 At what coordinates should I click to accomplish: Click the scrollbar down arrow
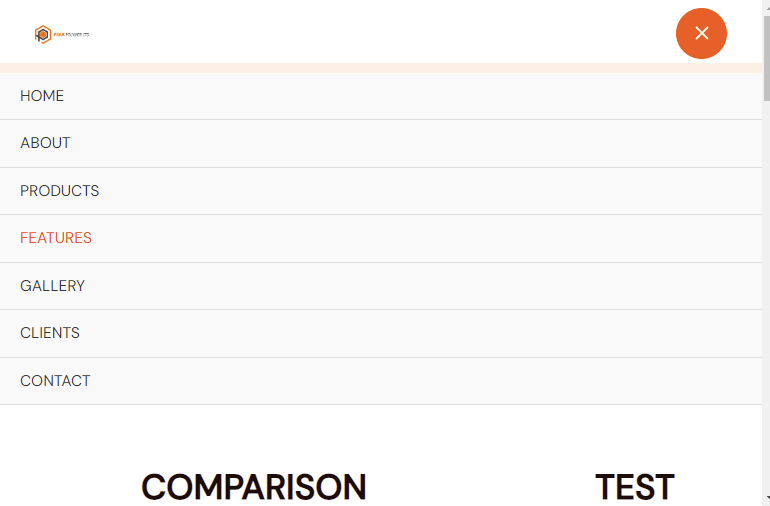[766, 502]
